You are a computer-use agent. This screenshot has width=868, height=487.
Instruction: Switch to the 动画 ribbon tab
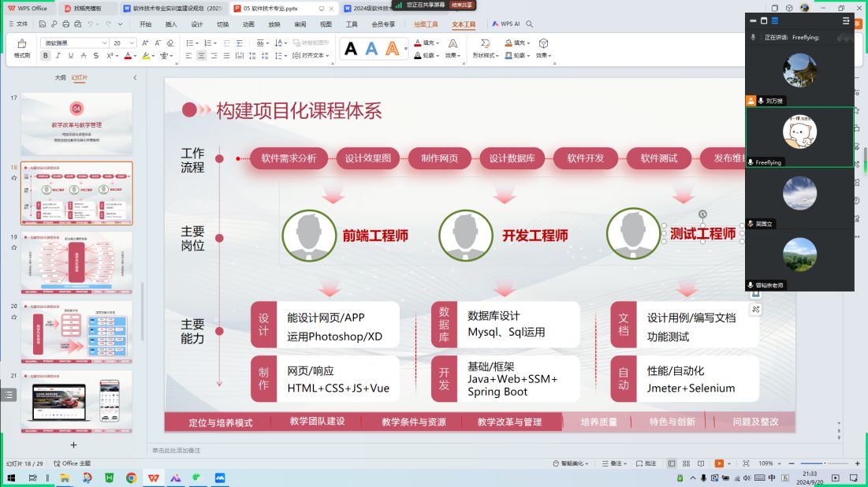pyautogui.click(x=248, y=24)
